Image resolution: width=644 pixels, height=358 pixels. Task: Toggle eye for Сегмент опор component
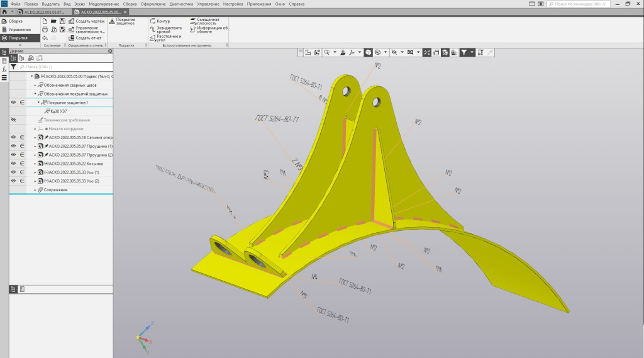pyautogui.click(x=14, y=137)
